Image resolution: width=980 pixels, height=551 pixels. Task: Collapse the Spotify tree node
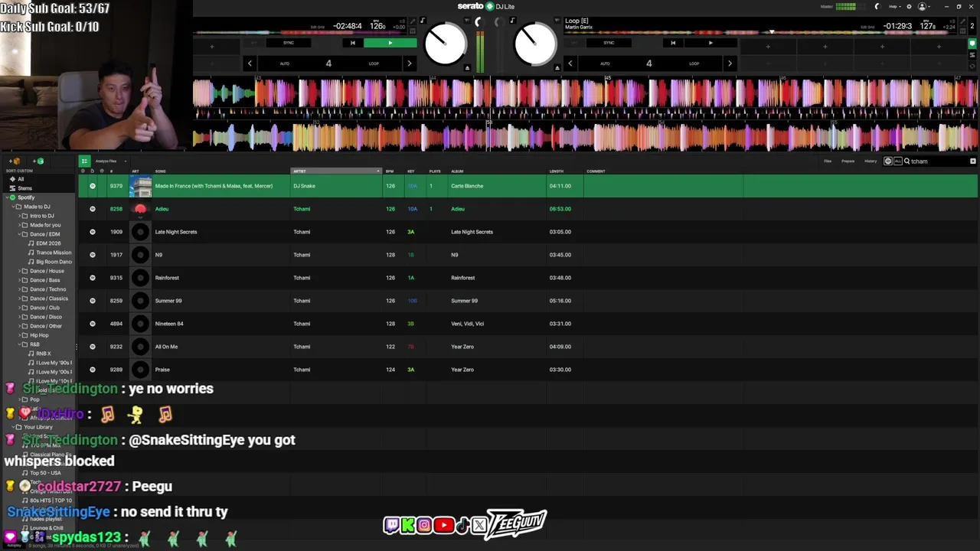8,197
